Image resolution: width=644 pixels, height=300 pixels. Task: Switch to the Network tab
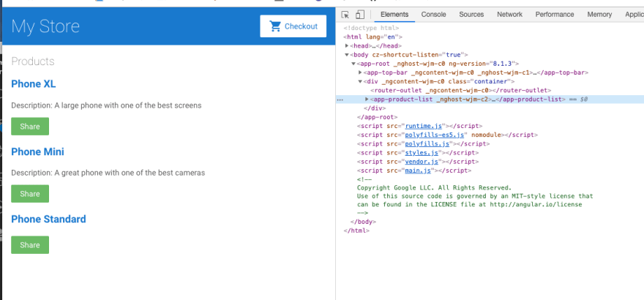coord(509,15)
